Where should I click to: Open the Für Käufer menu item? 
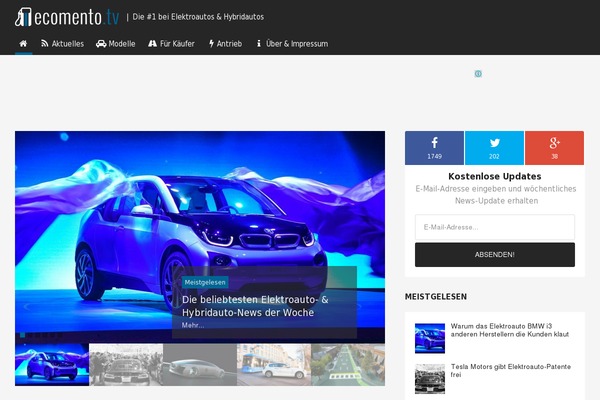click(171, 44)
